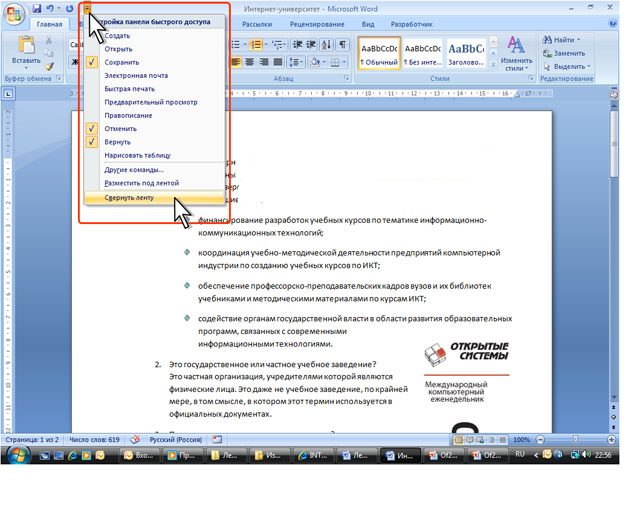Screen dimensions: 640x512
Task: Click the zoom slider handle
Action: tap(575, 439)
